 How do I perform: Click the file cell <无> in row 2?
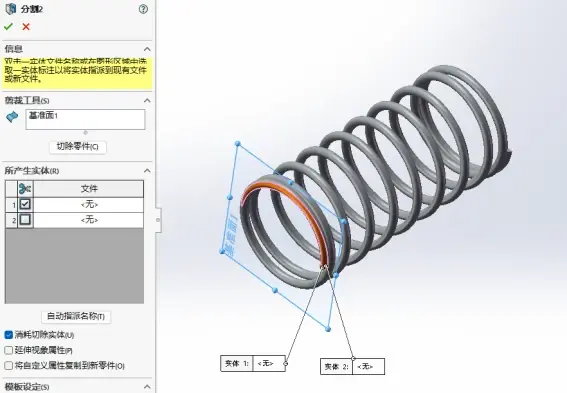89,220
